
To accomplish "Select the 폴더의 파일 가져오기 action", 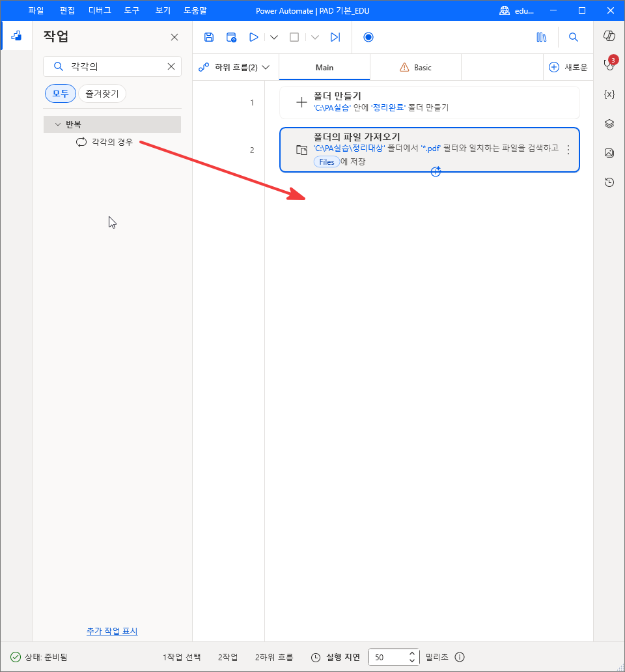I will (429, 150).
